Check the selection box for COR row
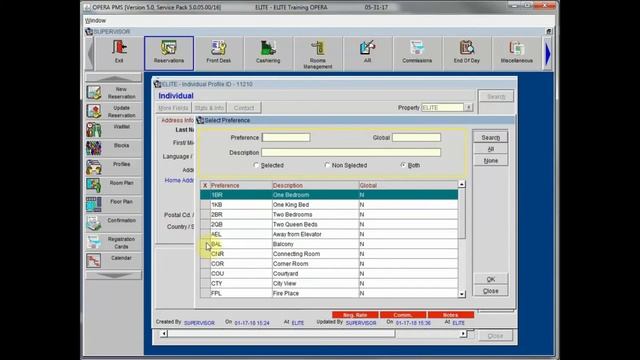 (x=205, y=264)
